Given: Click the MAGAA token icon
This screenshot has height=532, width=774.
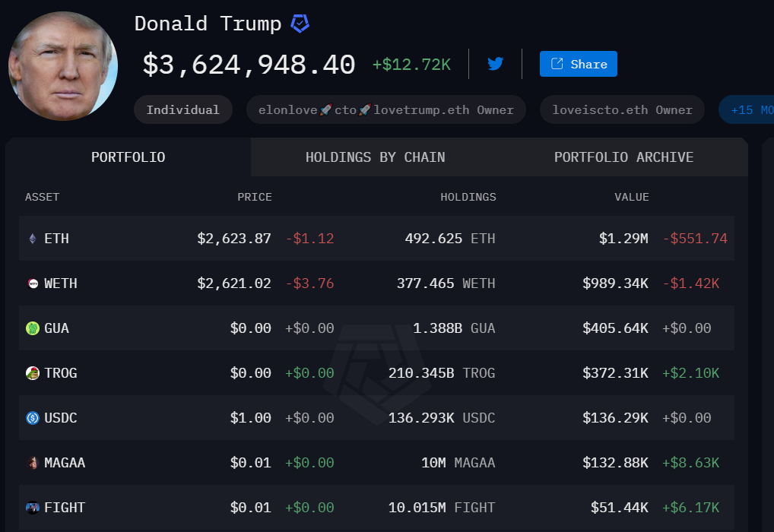Looking at the screenshot, I should click(x=32, y=462).
